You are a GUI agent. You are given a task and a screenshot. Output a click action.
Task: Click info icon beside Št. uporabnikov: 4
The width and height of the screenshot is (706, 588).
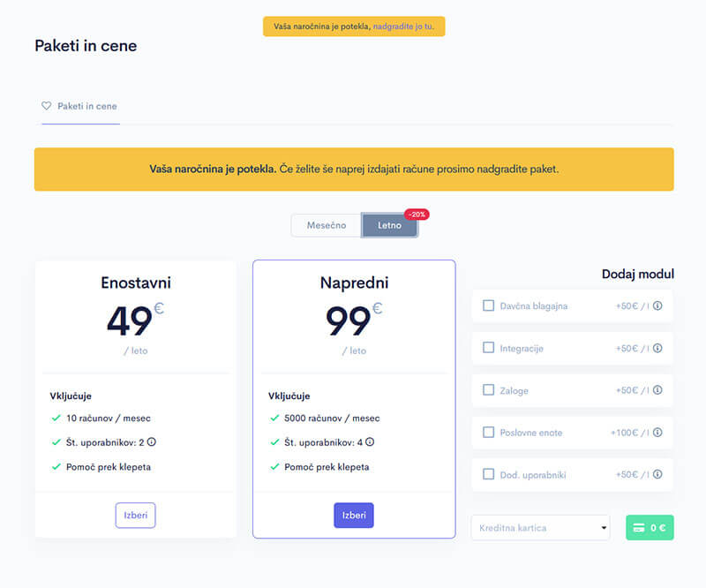pos(370,442)
